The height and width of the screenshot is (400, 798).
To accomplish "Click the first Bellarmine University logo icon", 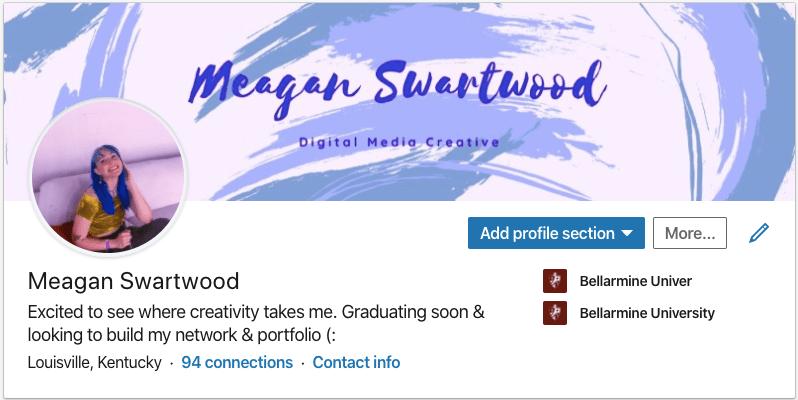I will pyautogui.click(x=555, y=281).
